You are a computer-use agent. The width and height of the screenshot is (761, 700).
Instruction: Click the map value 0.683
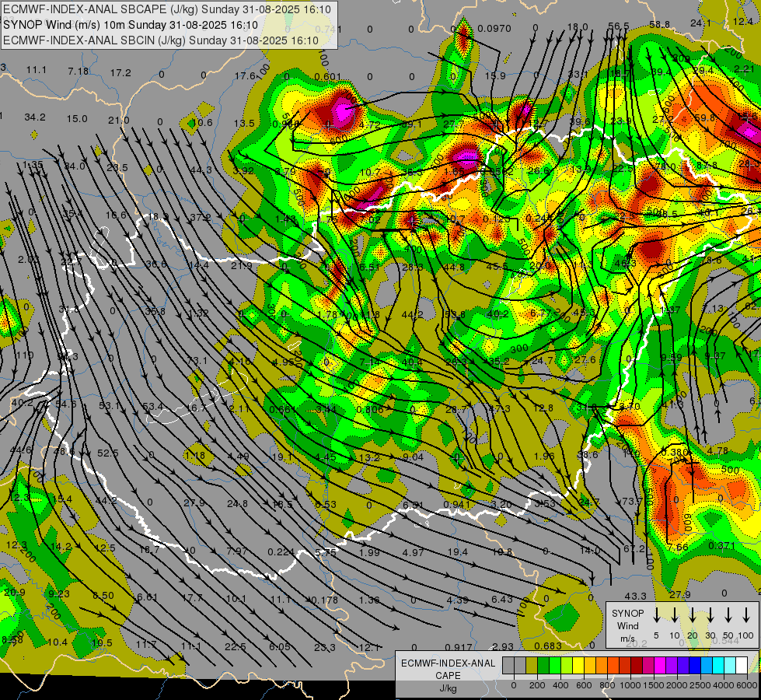coord(548,646)
